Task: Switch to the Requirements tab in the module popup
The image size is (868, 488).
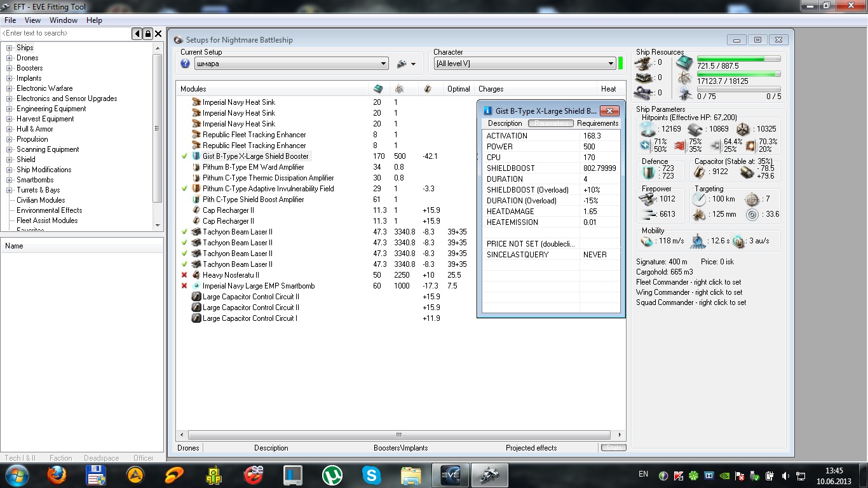Action: point(597,123)
